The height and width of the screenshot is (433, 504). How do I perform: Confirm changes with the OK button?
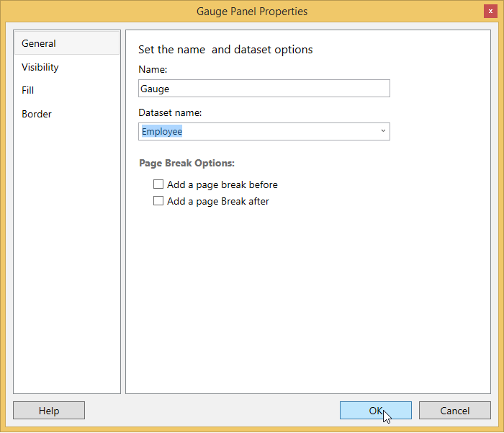375,411
